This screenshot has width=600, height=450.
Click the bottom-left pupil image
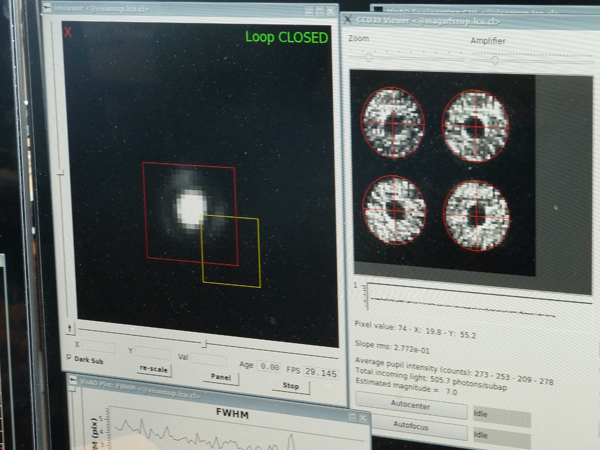[394, 210]
